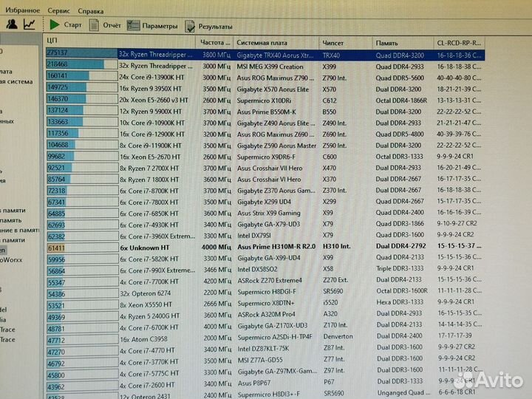Select the 12x Ryzen 9 5900X HT row
This screenshot has width=532, height=399.
pyautogui.click(x=265, y=112)
